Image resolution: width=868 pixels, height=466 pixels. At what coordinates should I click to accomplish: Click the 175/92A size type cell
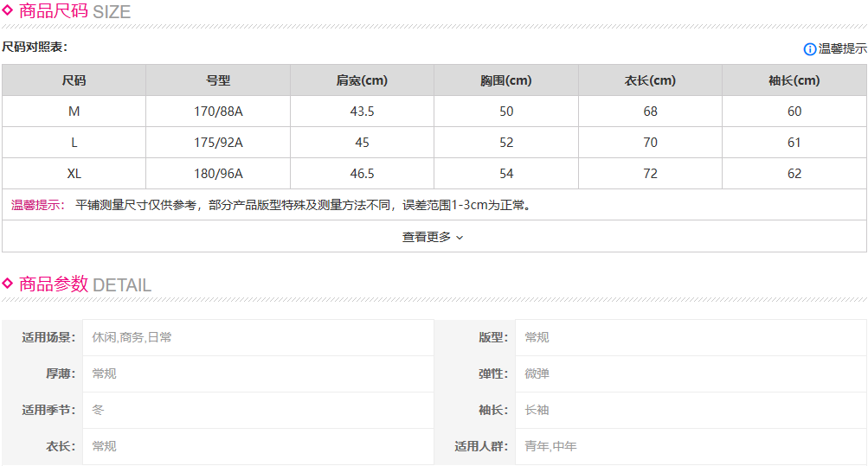point(218,143)
